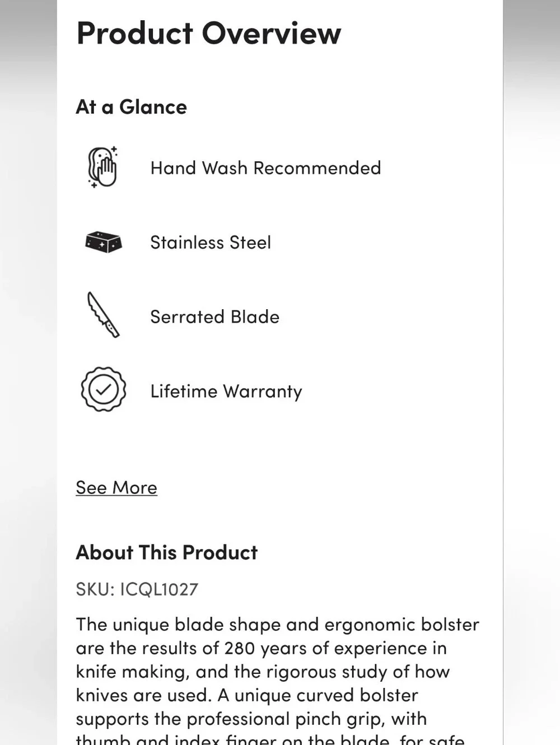Image resolution: width=560 pixels, height=745 pixels.
Task: Click the SKU ICQL1027 text
Action: tap(137, 589)
